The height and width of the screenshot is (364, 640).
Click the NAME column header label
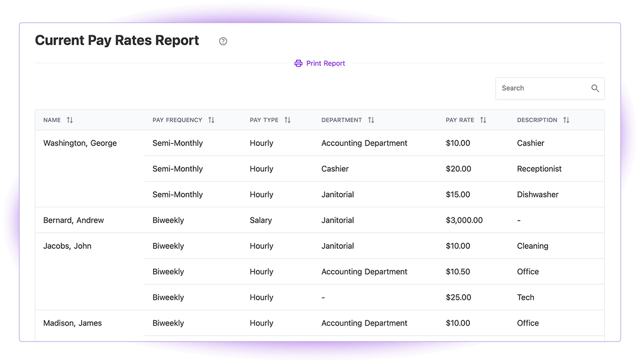pyautogui.click(x=52, y=120)
